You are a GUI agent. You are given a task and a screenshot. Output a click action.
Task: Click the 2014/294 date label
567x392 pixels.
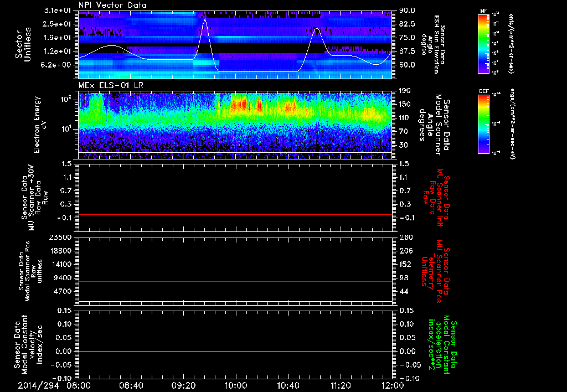point(38,385)
